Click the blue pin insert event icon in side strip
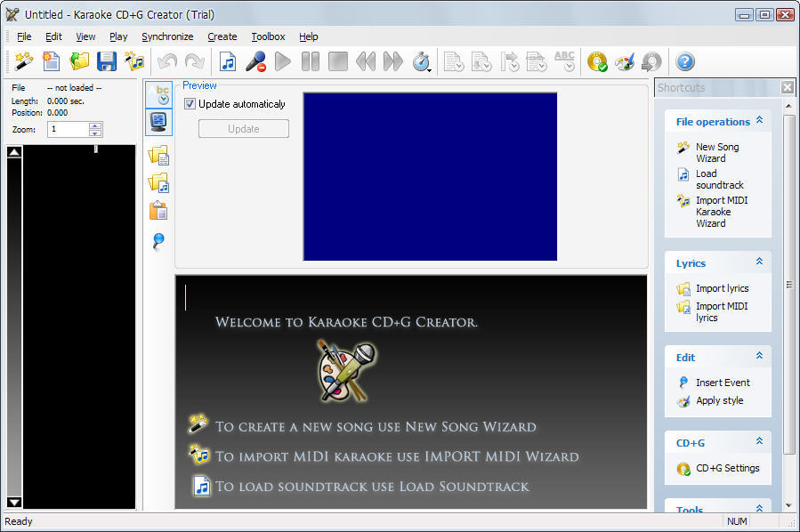Viewport: 800px width, 532px height. pyautogui.click(x=158, y=240)
